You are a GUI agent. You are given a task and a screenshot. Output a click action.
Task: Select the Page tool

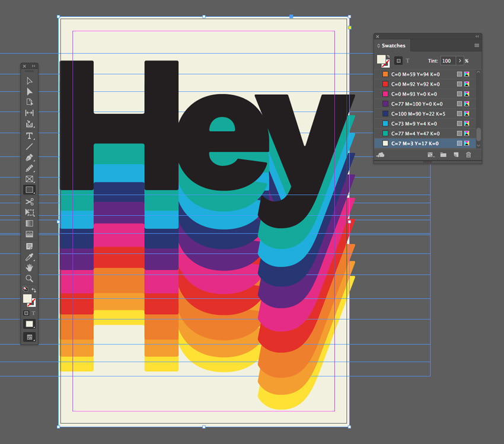(x=29, y=102)
